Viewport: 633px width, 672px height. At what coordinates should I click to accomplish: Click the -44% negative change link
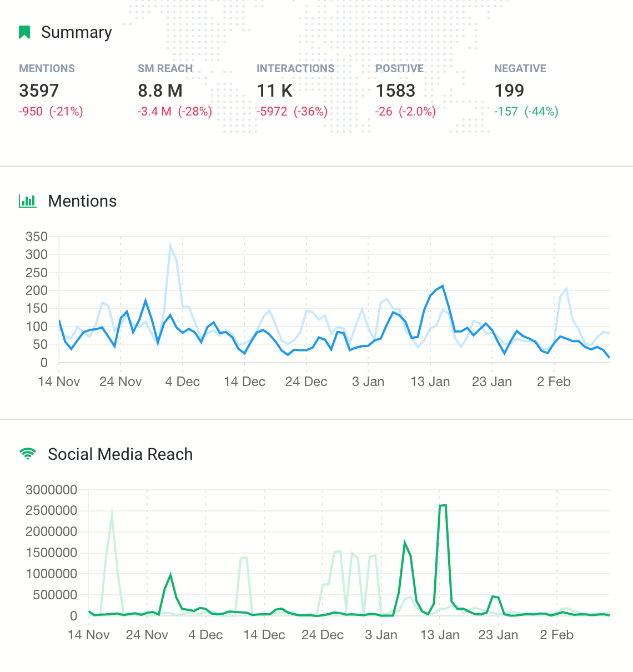541,111
